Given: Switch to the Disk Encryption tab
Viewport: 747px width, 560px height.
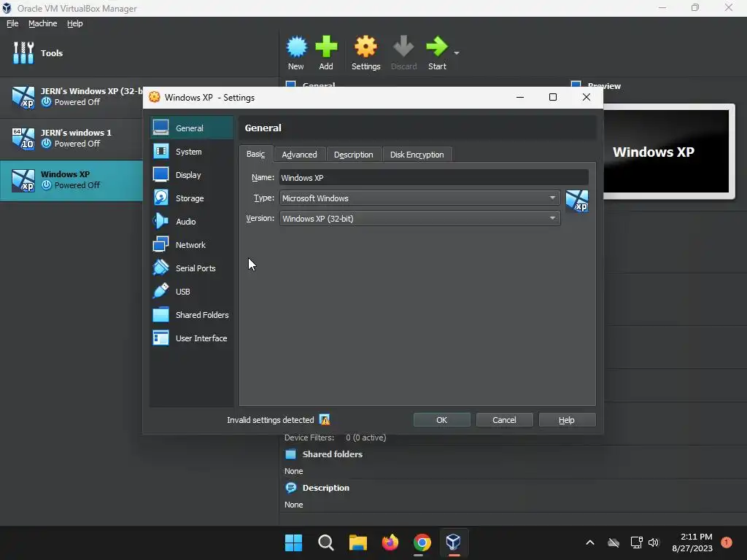Looking at the screenshot, I should (x=417, y=155).
